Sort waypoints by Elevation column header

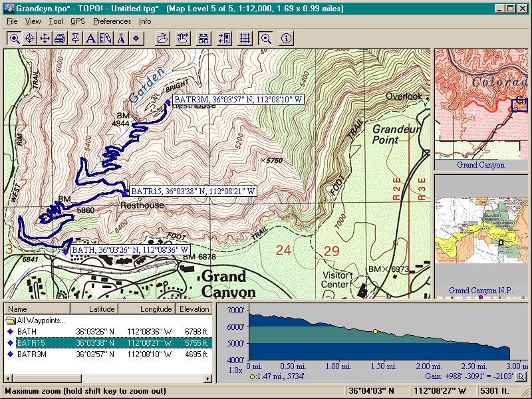click(x=194, y=309)
